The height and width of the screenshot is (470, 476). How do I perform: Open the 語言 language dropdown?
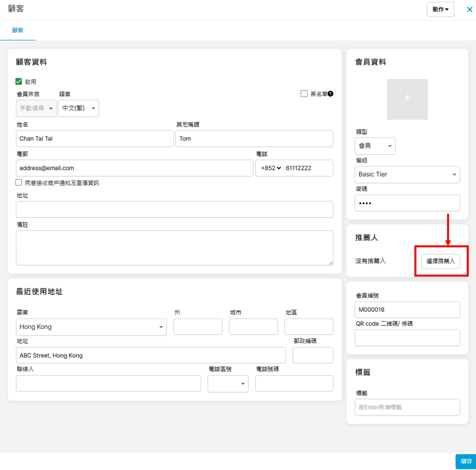[78, 108]
